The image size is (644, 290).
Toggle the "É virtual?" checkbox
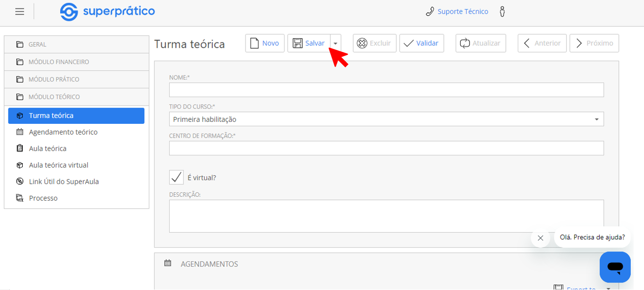click(x=177, y=178)
